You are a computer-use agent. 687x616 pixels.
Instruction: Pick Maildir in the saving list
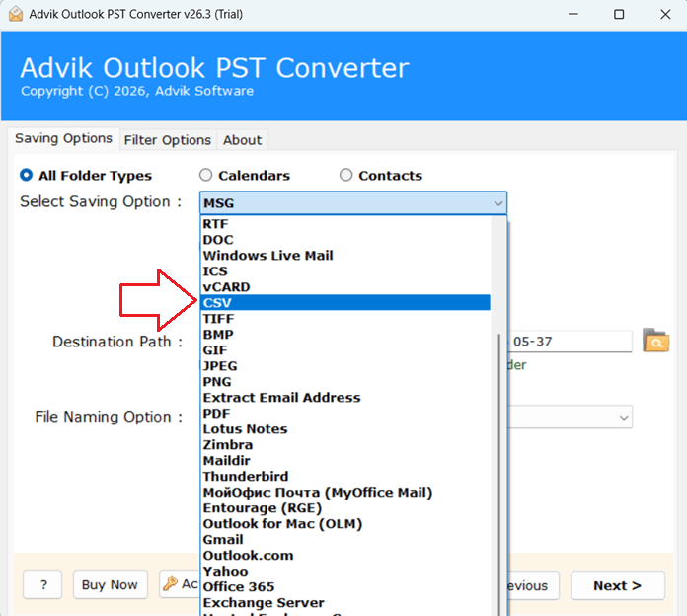(345, 460)
